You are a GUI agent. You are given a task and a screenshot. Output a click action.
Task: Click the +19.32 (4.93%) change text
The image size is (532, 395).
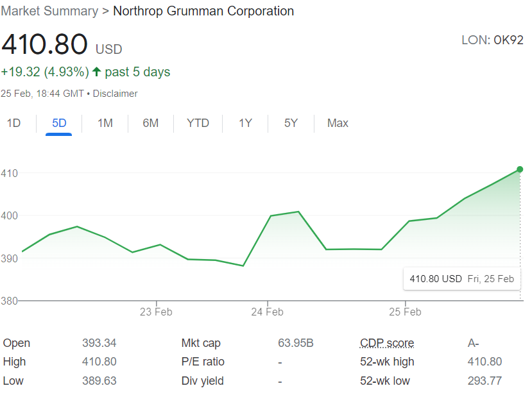[45, 72]
